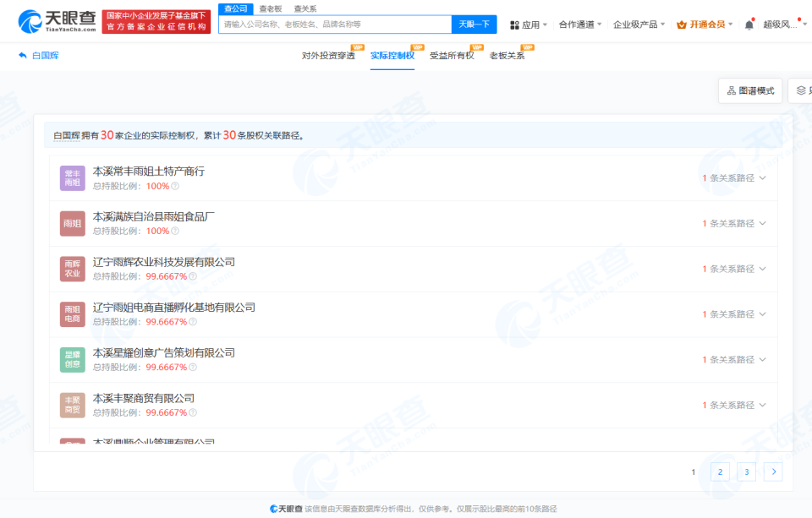Viewport: 812px width, 518px height.
Task: Click help icon next to 100% for 雨姐食品厂
Action: pyautogui.click(x=175, y=231)
